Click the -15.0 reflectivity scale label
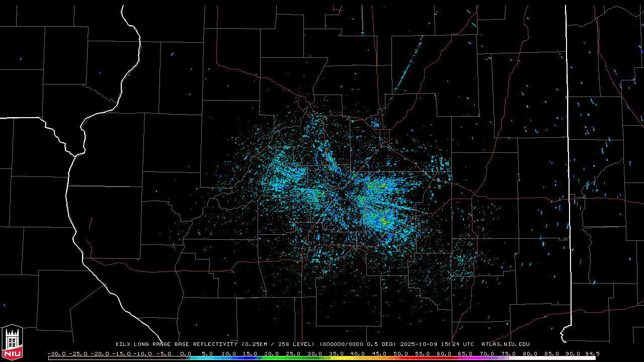Screen dimensions: 644x362 (122, 353)
